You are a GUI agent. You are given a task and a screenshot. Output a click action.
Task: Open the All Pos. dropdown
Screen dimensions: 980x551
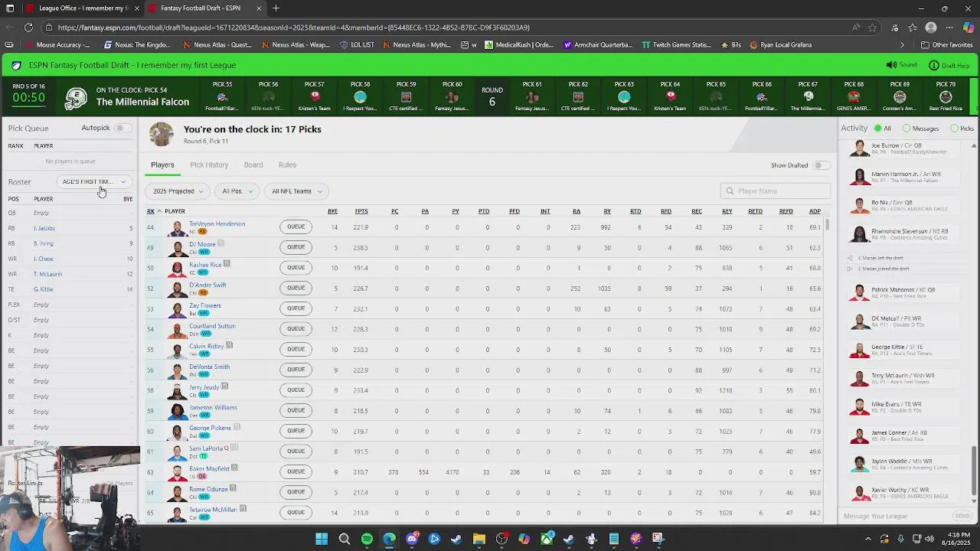[237, 191]
